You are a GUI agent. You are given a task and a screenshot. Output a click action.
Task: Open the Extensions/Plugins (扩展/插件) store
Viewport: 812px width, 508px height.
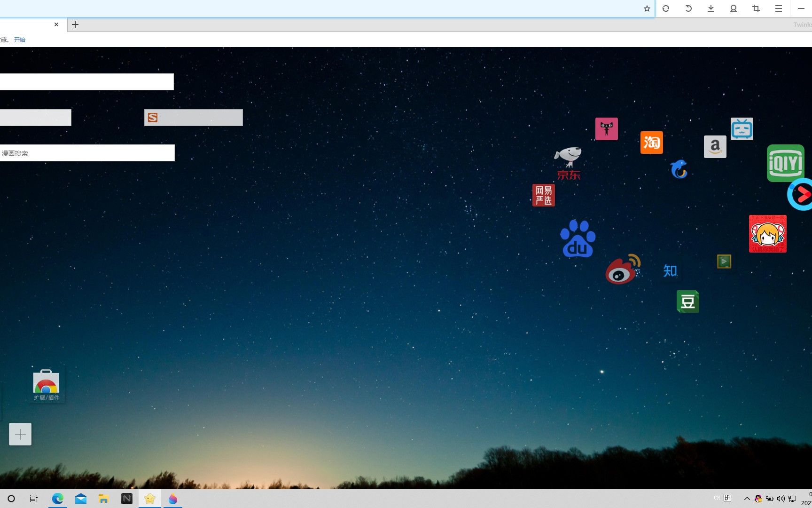click(x=46, y=385)
